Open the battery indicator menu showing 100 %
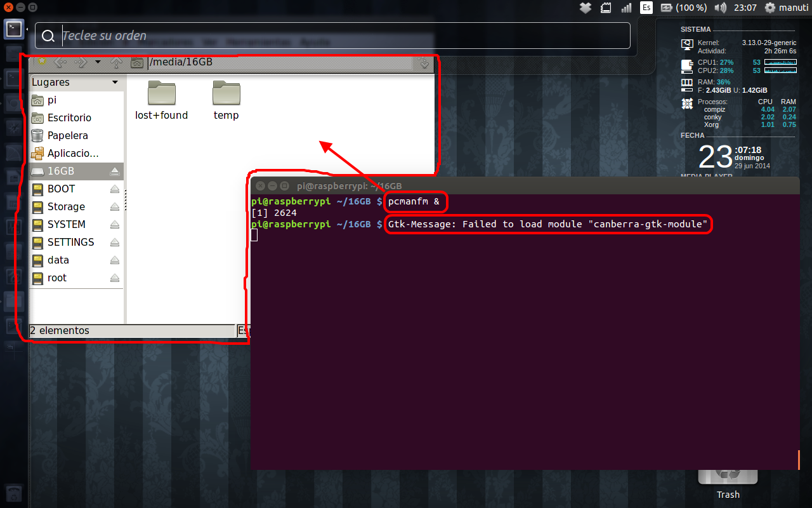Viewport: 812px width, 508px height. tap(683, 8)
